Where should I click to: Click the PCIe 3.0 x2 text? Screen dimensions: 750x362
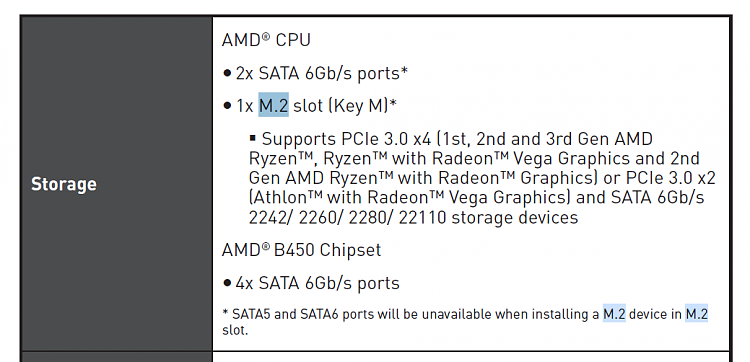671,178
